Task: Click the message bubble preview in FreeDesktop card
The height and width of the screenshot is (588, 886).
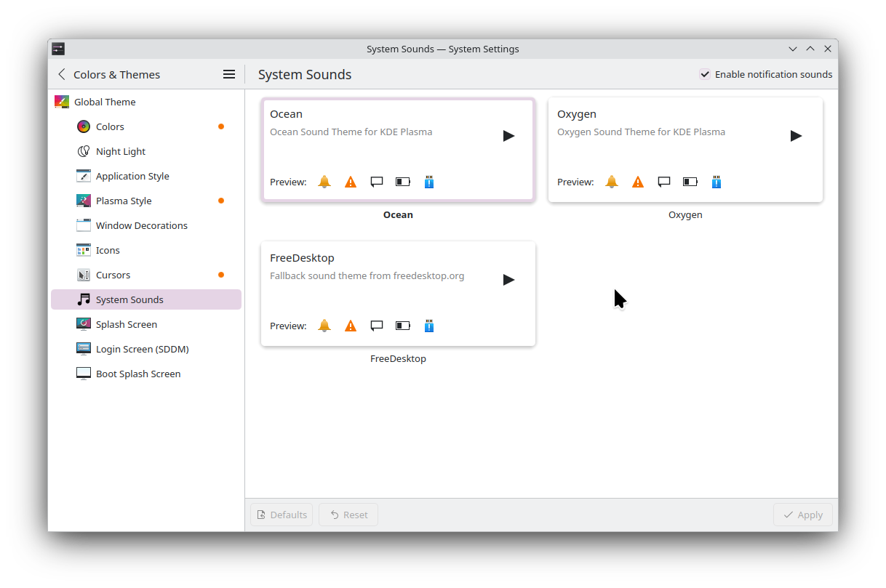Action: 377,326
